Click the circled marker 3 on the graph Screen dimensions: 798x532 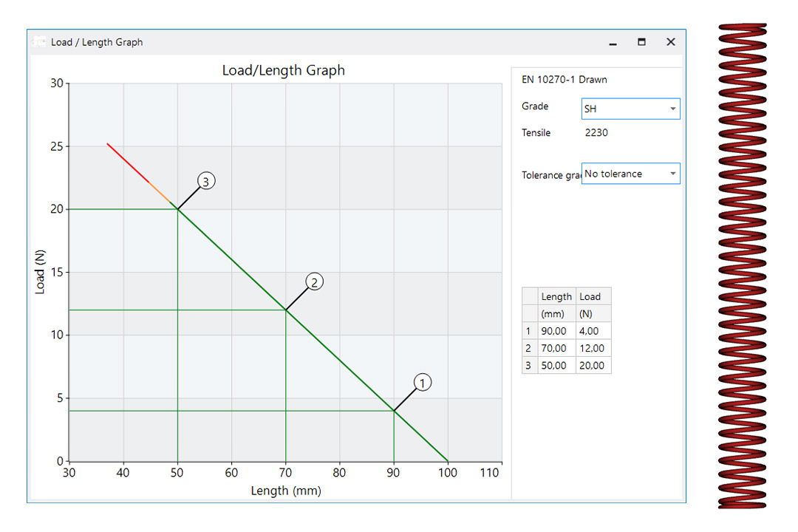pyautogui.click(x=206, y=181)
